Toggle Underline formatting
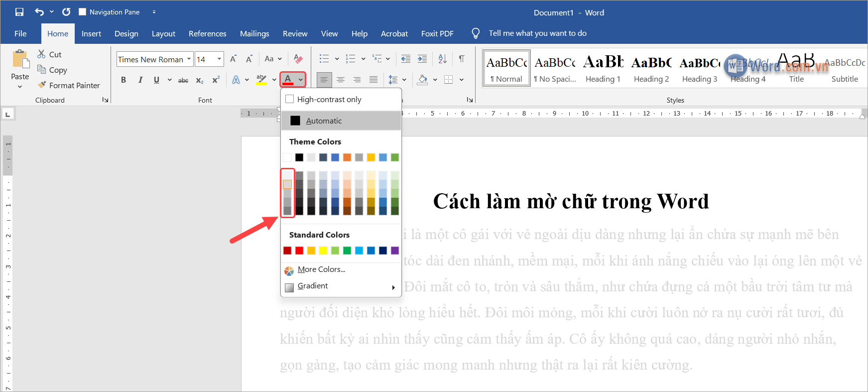The image size is (868, 392). tap(156, 80)
